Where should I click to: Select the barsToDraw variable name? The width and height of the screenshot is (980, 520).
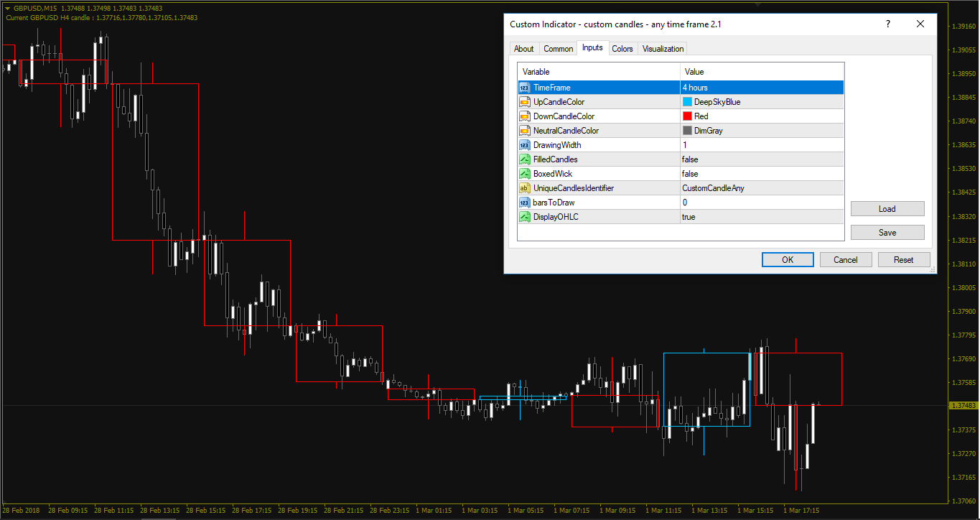554,203
